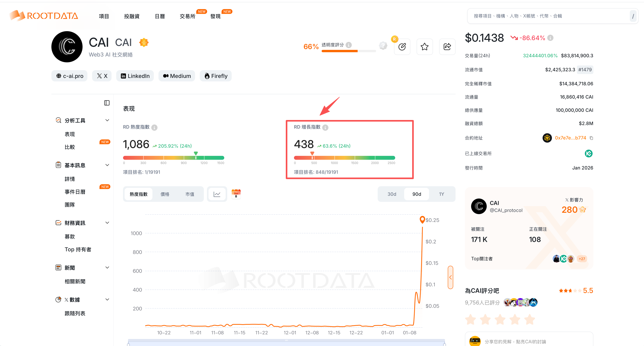Viewport: 644px width, 346px height.
Task: Click the RD 增長指數 info icon
Action: pos(325,127)
